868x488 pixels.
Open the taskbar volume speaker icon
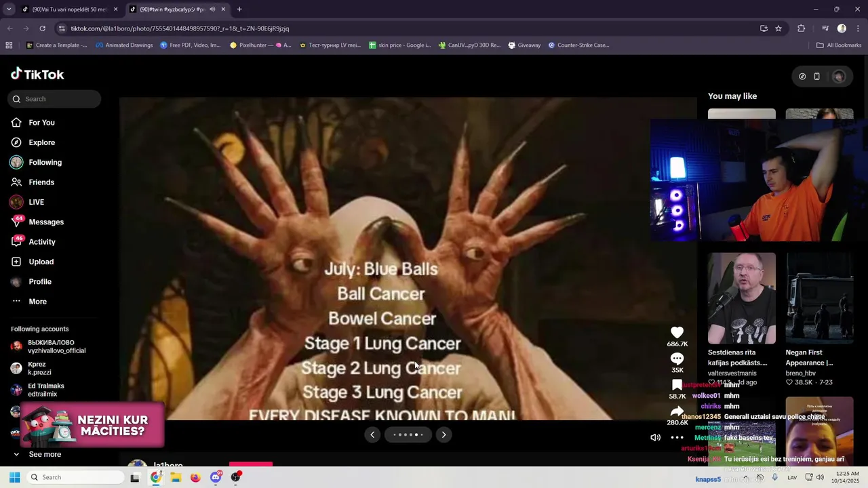point(819,478)
